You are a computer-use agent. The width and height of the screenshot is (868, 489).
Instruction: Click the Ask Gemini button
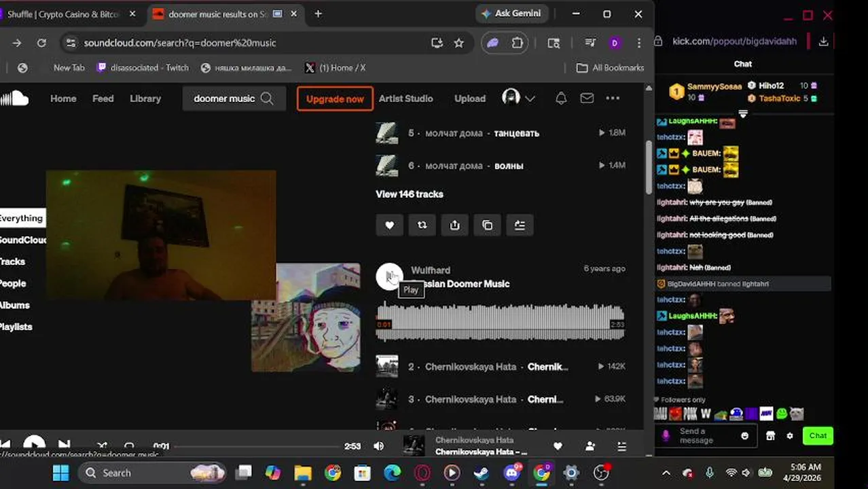point(511,14)
